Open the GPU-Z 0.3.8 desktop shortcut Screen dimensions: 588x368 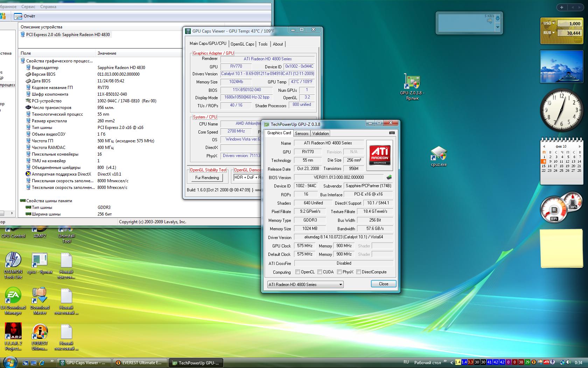click(412, 87)
